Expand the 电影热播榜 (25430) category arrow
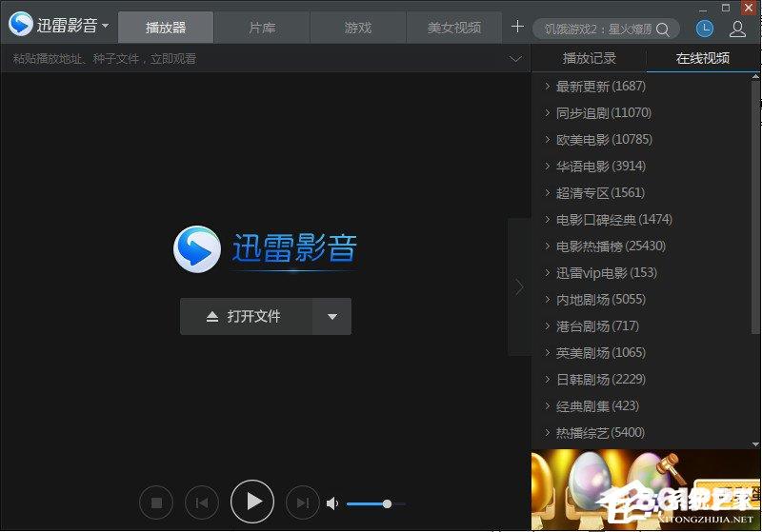Screen dimensions: 762x532 [x=547, y=246]
